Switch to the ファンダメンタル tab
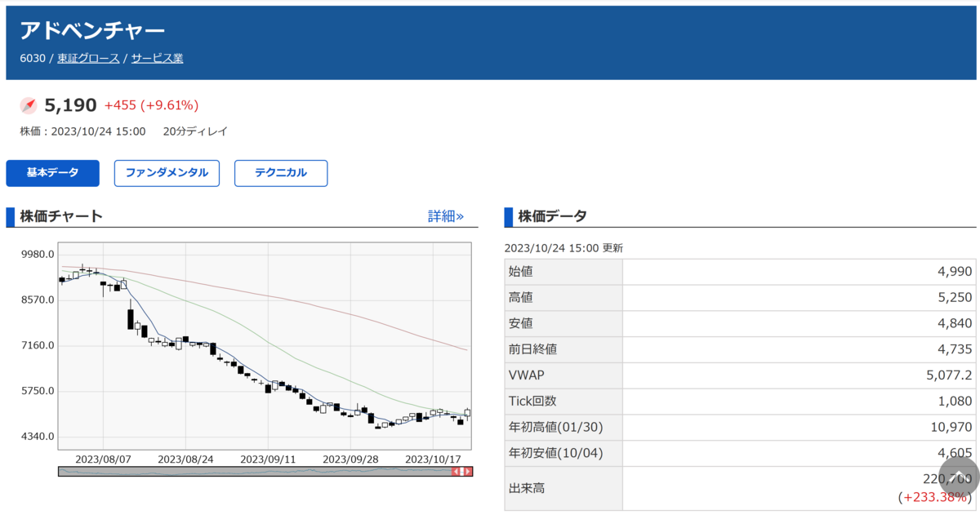The image size is (980, 515). (x=167, y=173)
